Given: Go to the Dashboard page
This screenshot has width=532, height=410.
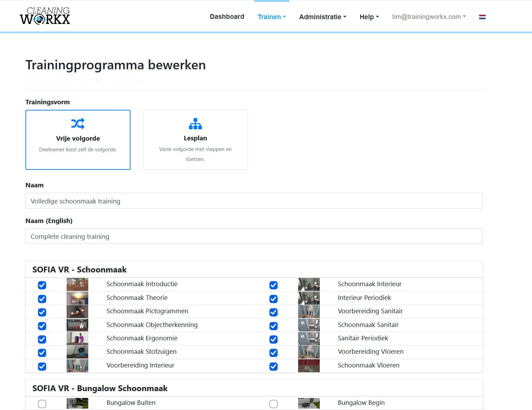Looking at the screenshot, I should [227, 16].
